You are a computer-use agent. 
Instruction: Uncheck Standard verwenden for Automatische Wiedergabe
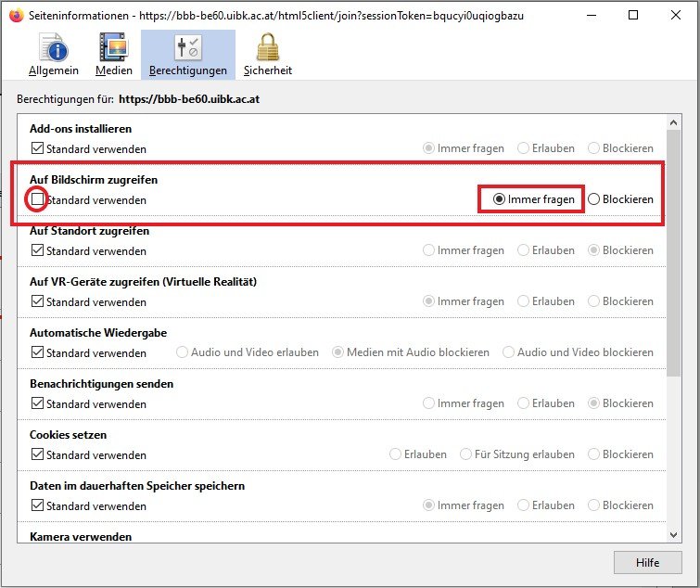37,352
